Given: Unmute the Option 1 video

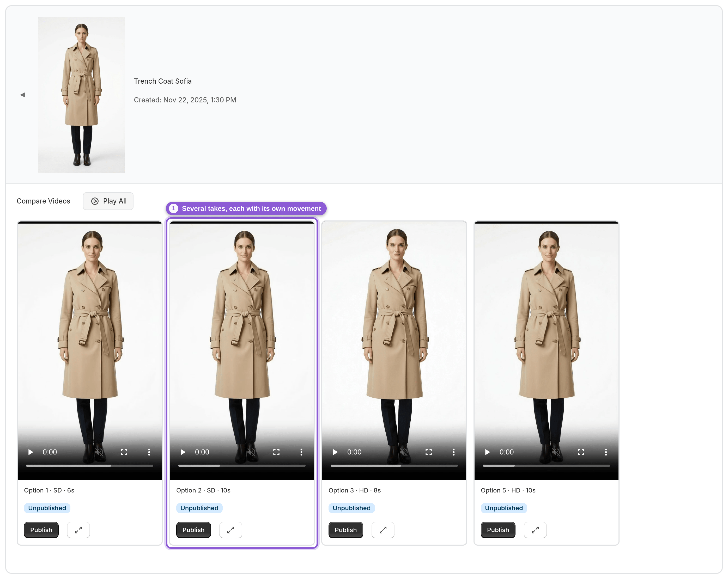Looking at the screenshot, I should click(99, 452).
